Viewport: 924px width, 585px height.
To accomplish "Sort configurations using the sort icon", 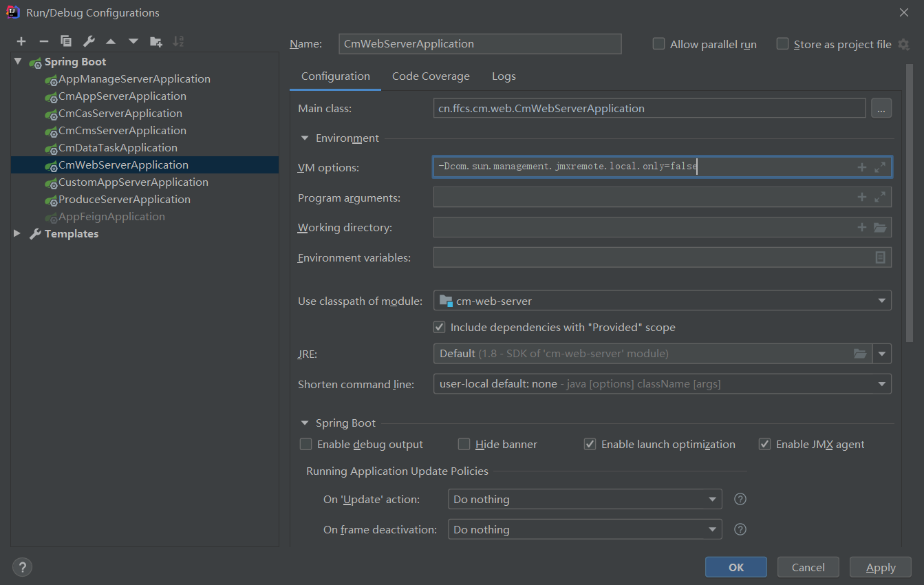I will 179,41.
